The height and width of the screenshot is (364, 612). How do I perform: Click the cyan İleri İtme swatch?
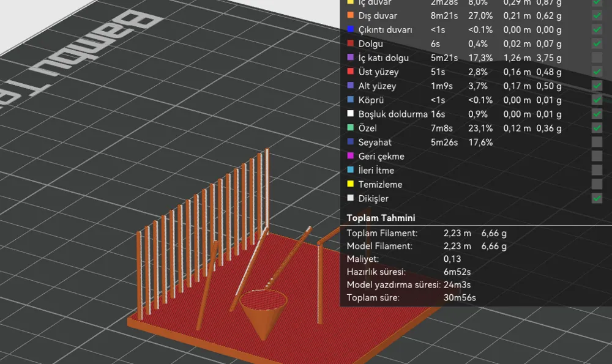(351, 169)
